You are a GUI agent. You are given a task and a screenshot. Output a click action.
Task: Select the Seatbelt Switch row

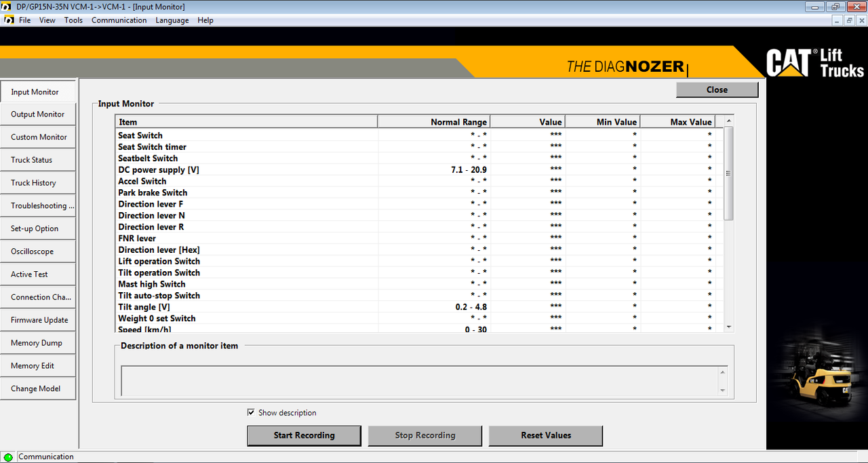tap(419, 159)
